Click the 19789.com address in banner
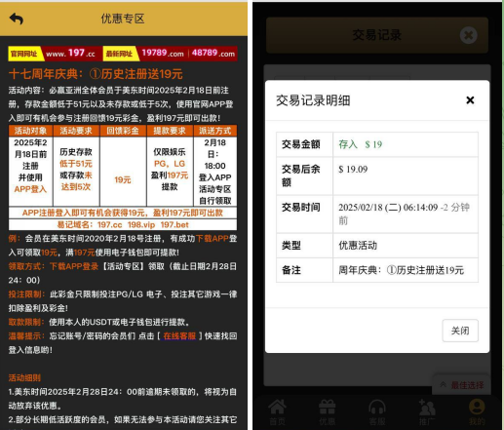This screenshot has width=504, height=430. (x=163, y=53)
